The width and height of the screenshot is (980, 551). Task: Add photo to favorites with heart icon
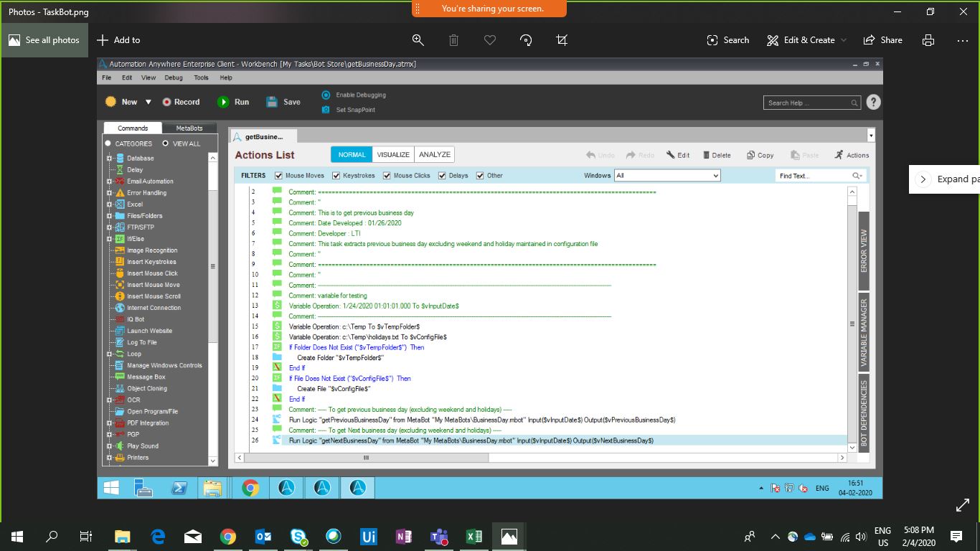point(490,40)
